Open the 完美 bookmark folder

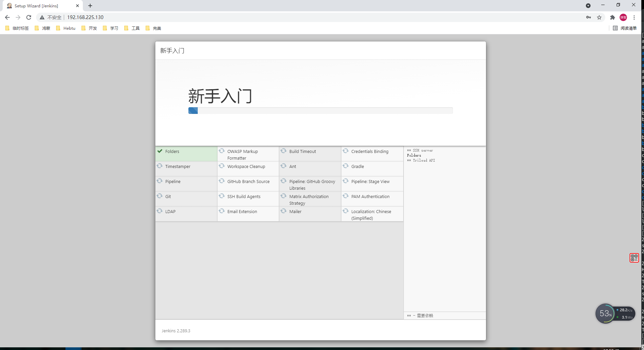pyautogui.click(x=153, y=28)
